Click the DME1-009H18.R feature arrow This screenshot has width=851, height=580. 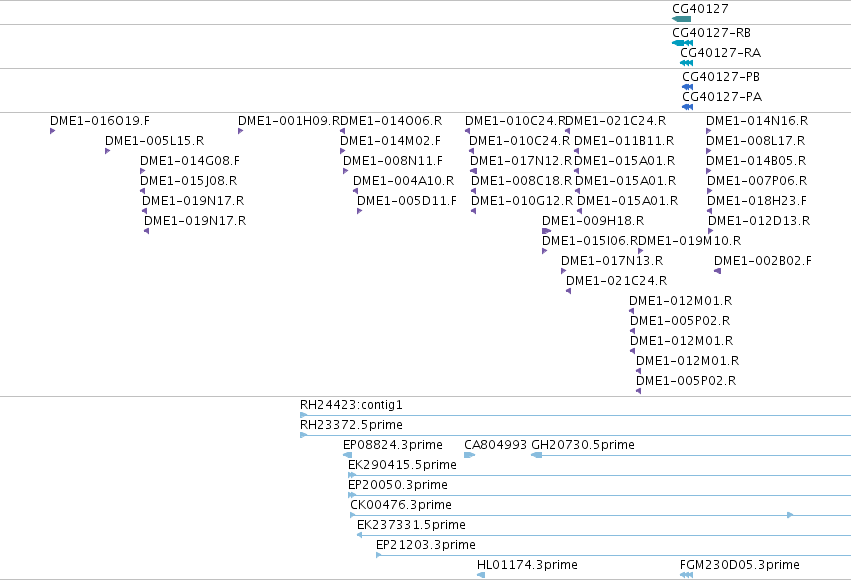[547, 231]
